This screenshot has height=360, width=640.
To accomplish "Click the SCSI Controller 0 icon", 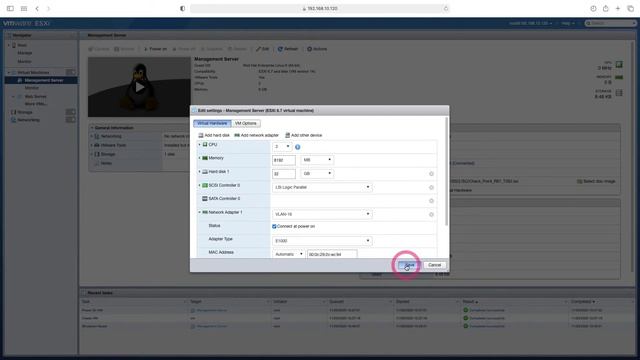I will (205, 185).
